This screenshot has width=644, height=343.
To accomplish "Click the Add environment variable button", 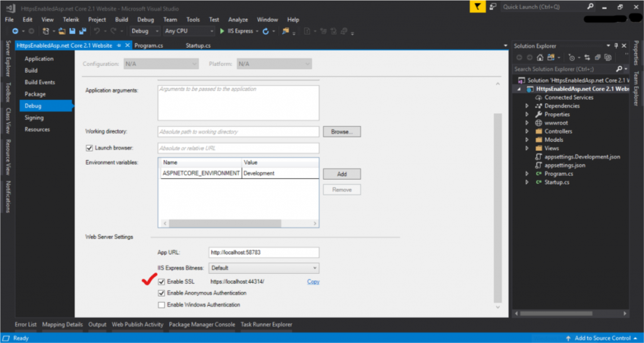I will 341,174.
